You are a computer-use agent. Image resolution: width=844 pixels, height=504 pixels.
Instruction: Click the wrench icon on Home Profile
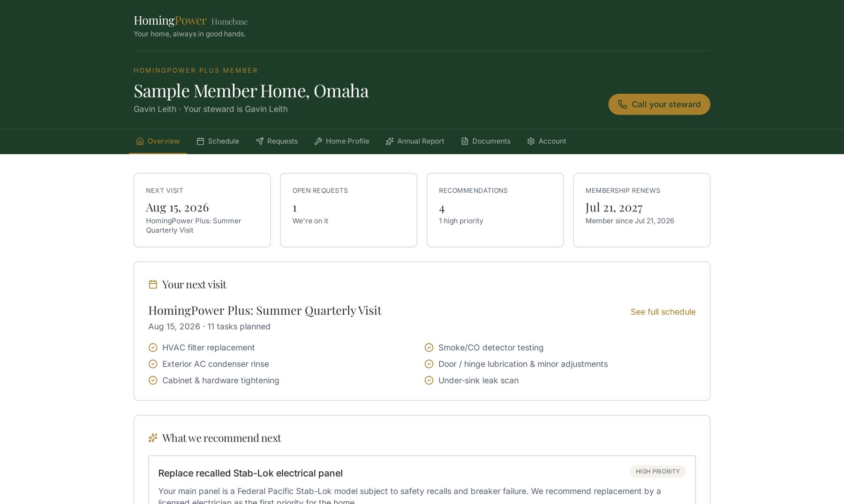(x=318, y=141)
